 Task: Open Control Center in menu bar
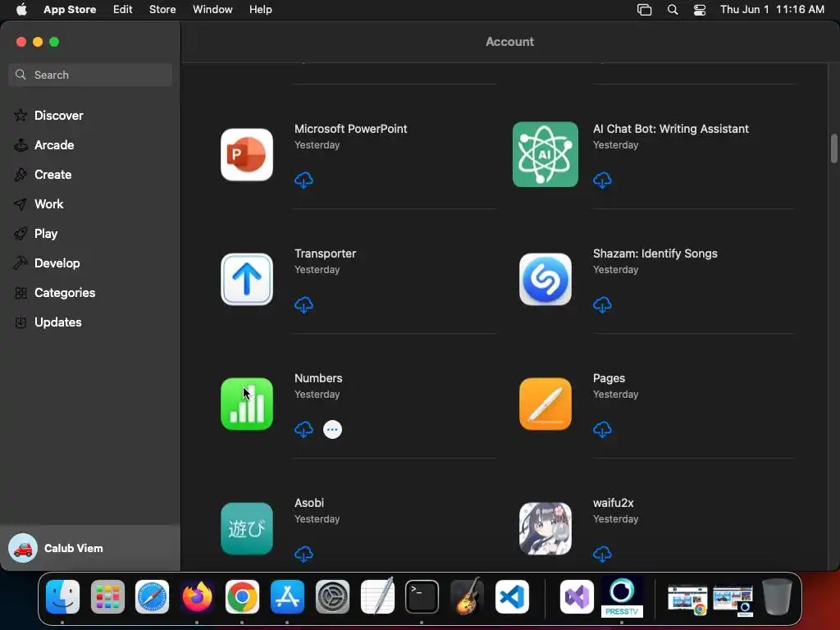[700, 10]
